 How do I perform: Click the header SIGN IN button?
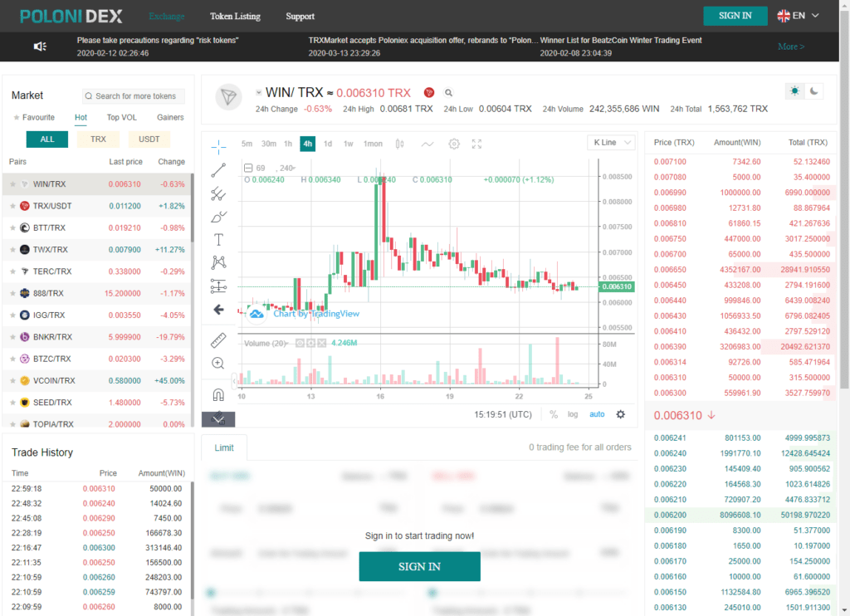735,16
